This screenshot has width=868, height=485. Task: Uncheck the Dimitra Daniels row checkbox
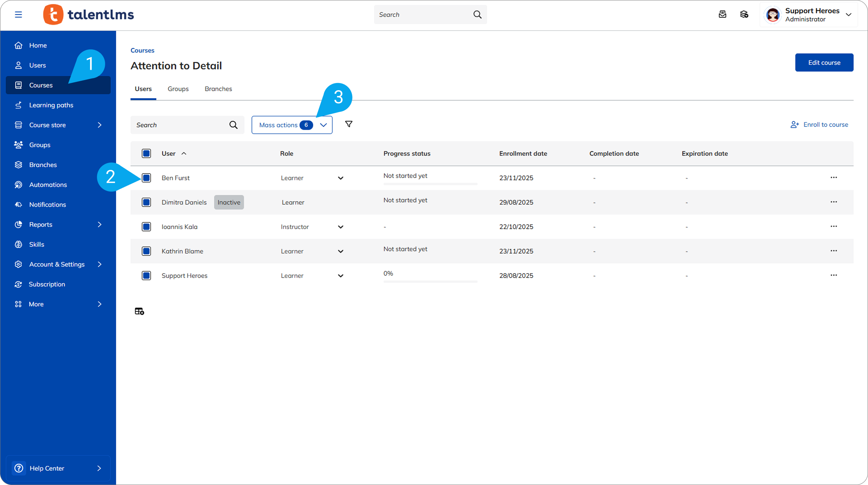pyautogui.click(x=146, y=202)
